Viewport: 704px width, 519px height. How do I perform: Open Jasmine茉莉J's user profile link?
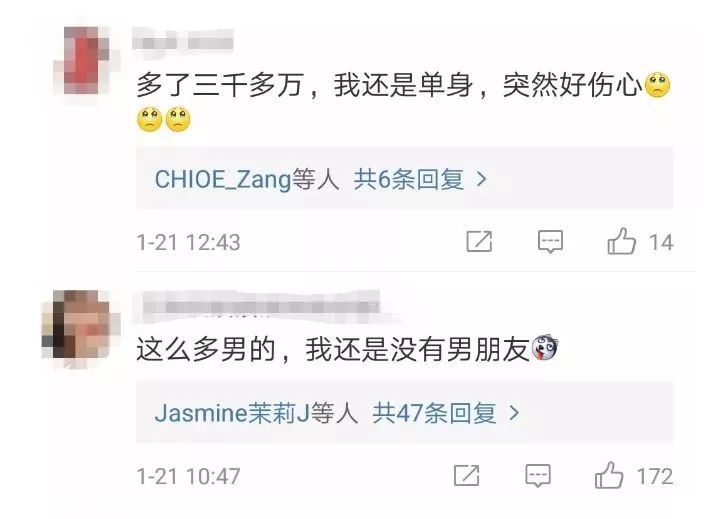232,413
